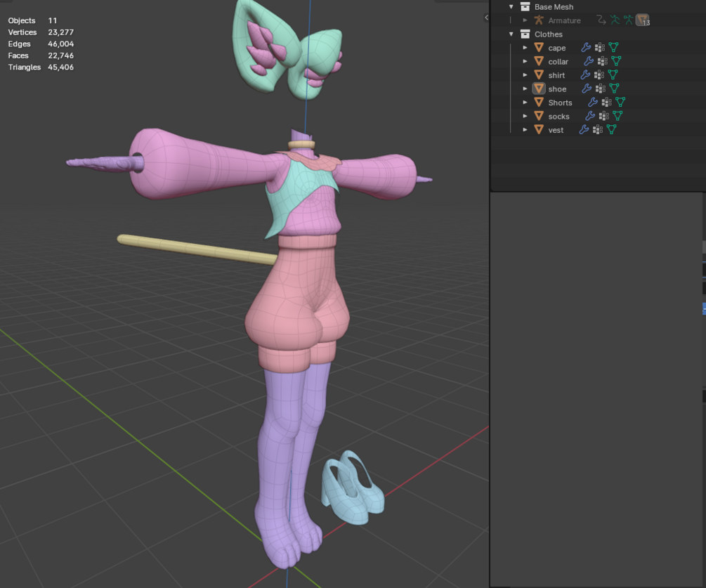Click the socks mesh object icon

click(539, 116)
